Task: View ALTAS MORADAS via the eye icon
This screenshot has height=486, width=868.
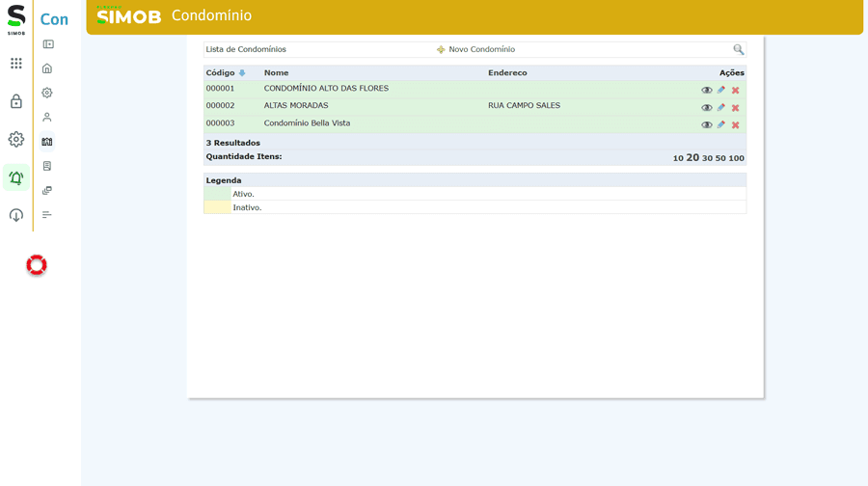Action: (706, 108)
